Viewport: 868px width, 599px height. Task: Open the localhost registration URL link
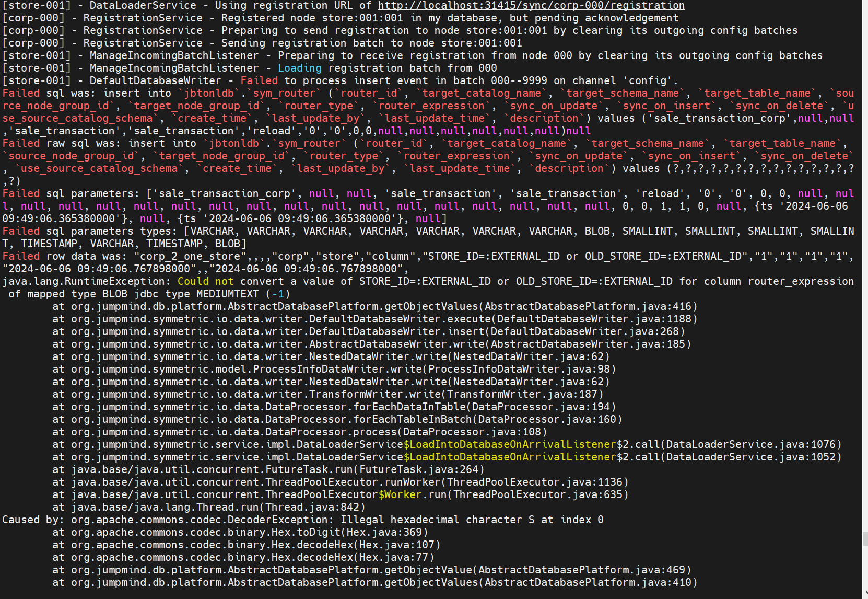pos(531,6)
